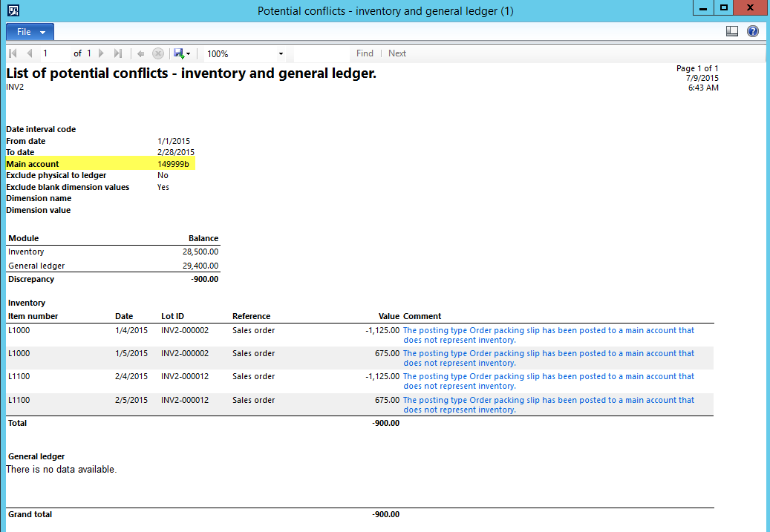The height and width of the screenshot is (532, 770).
Task: Open the File menu
Action: click(x=30, y=32)
